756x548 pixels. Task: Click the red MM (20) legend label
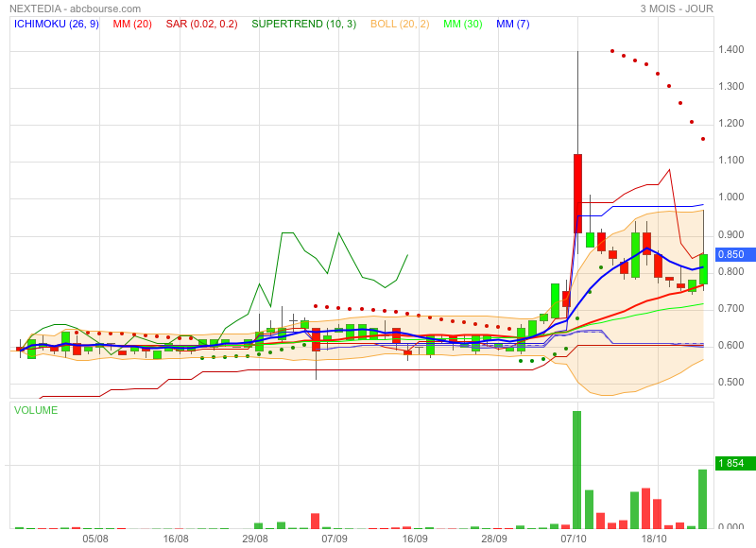[132, 25]
